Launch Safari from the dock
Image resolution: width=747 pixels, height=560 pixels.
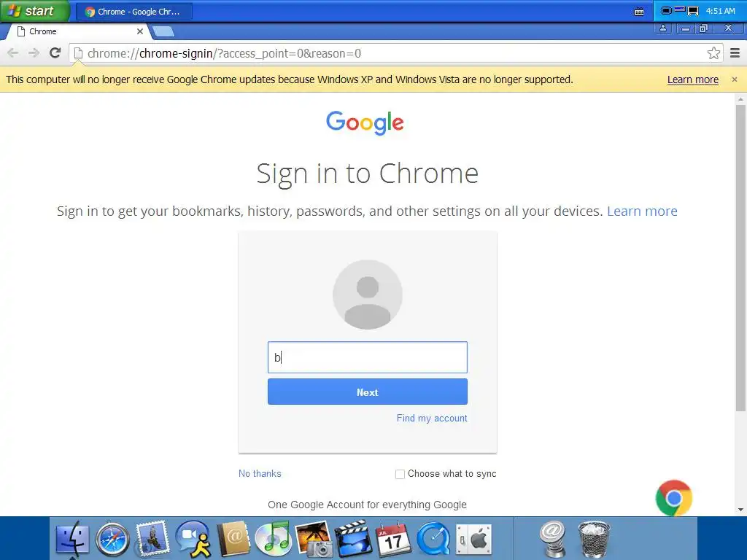coord(112,540)
